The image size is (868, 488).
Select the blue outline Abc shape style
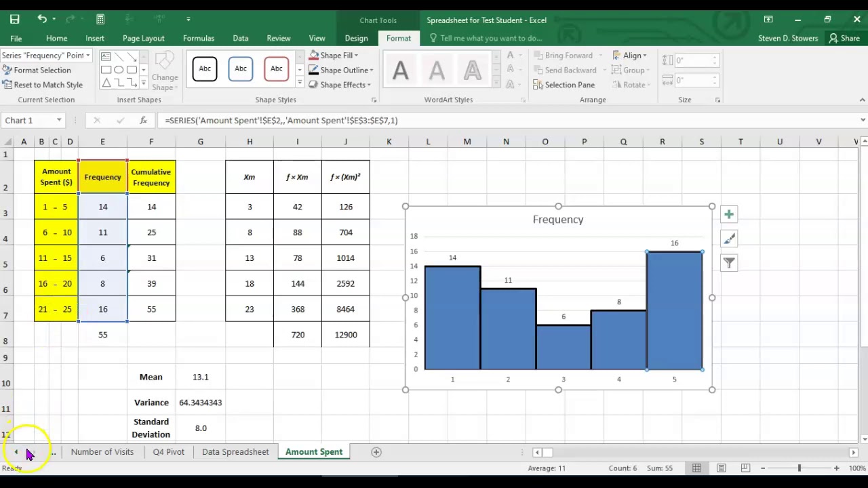tap(241, 68)
